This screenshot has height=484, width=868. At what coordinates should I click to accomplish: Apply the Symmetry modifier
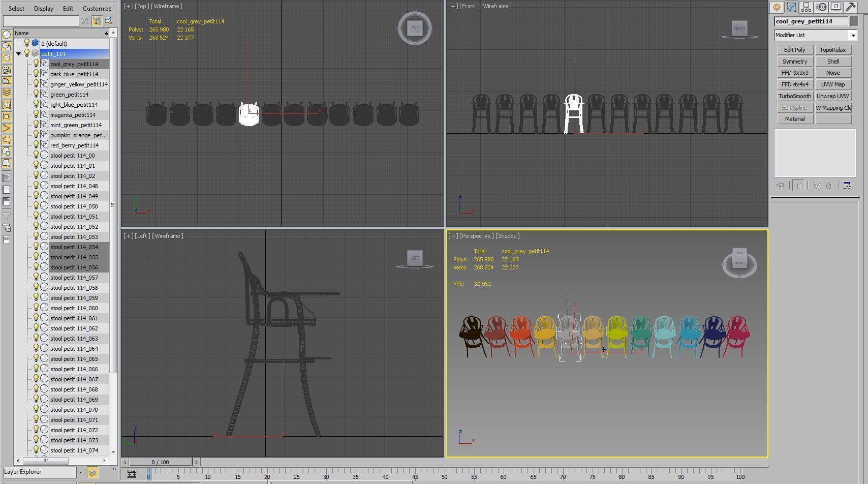click(x=795, y=62)
